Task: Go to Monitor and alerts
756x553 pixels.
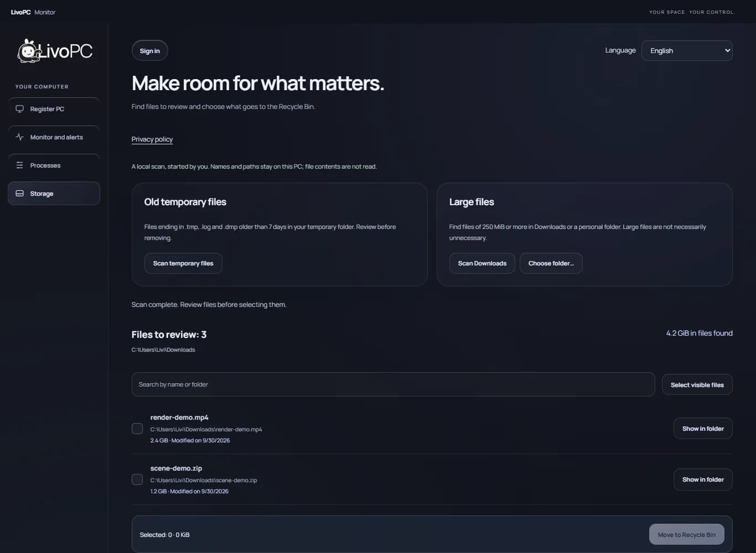Action: click(54, 137)
